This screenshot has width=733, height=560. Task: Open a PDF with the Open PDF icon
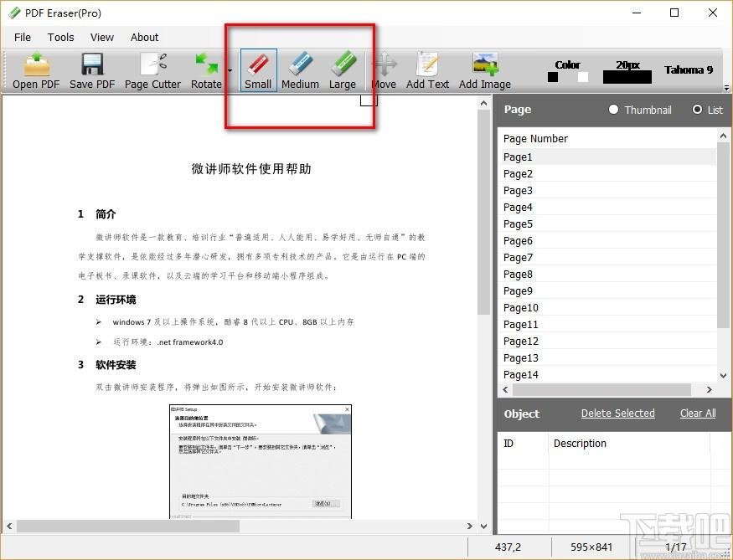[x=36, y=70]
